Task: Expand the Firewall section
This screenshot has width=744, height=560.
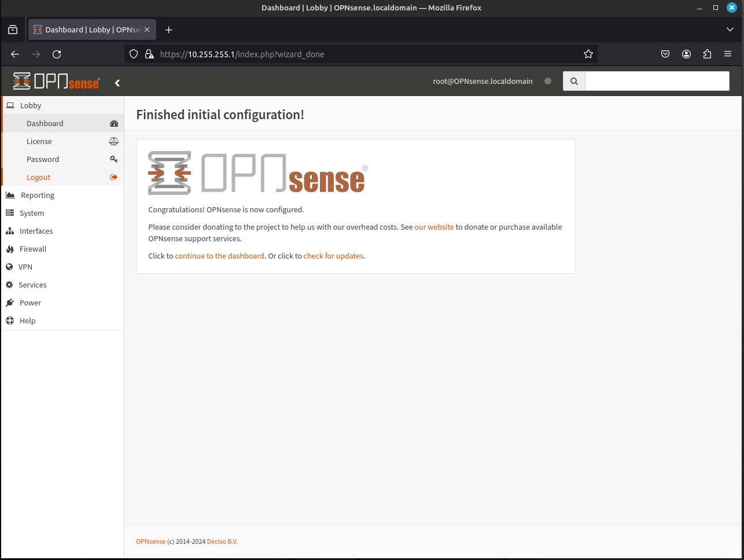Action: click(62, 249)
